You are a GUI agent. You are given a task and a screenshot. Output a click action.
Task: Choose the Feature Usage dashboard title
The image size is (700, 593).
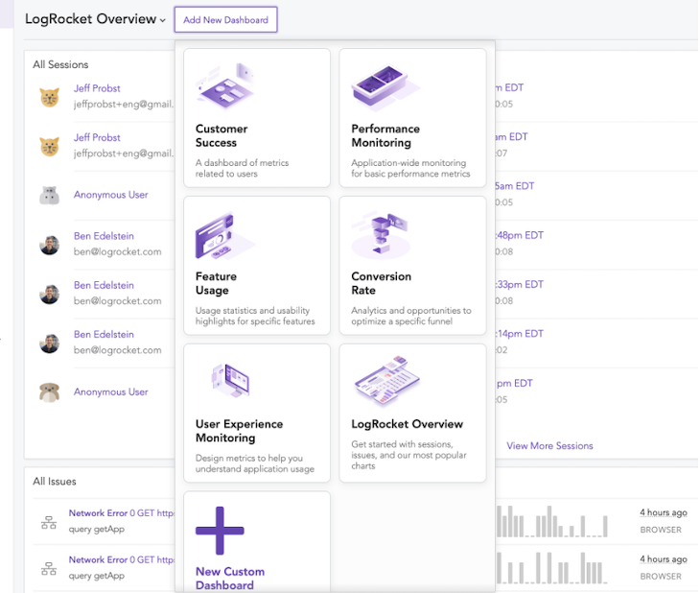point(216,283)
